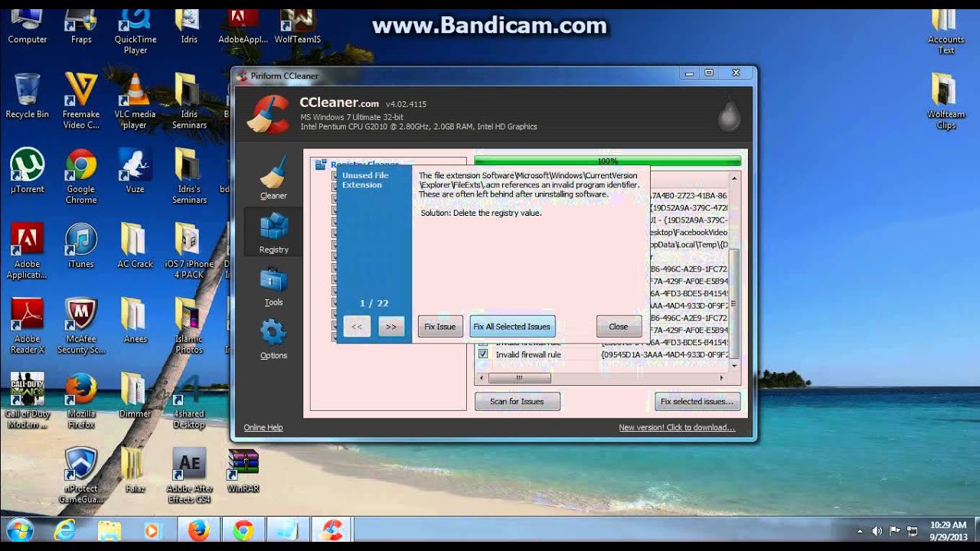Click 'Solution: Delete the registry value.' text
The image size is (980, 551).
tap(481, 213)
